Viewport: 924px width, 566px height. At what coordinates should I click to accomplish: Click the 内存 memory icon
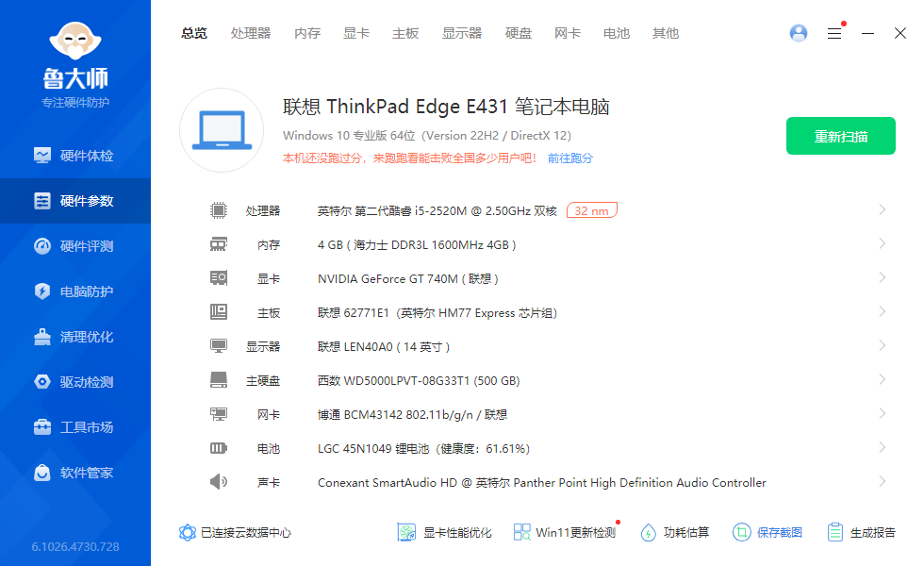219,244
